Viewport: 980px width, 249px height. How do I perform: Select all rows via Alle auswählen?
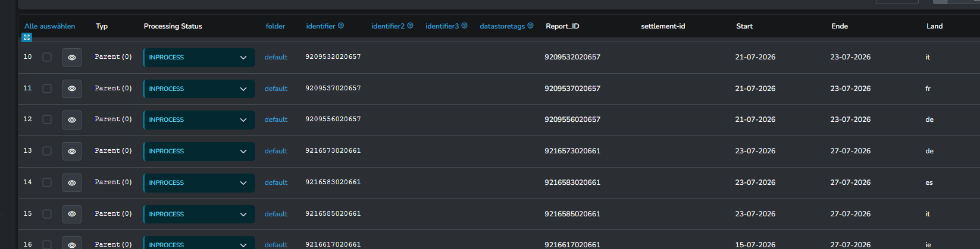click(50, 26)
